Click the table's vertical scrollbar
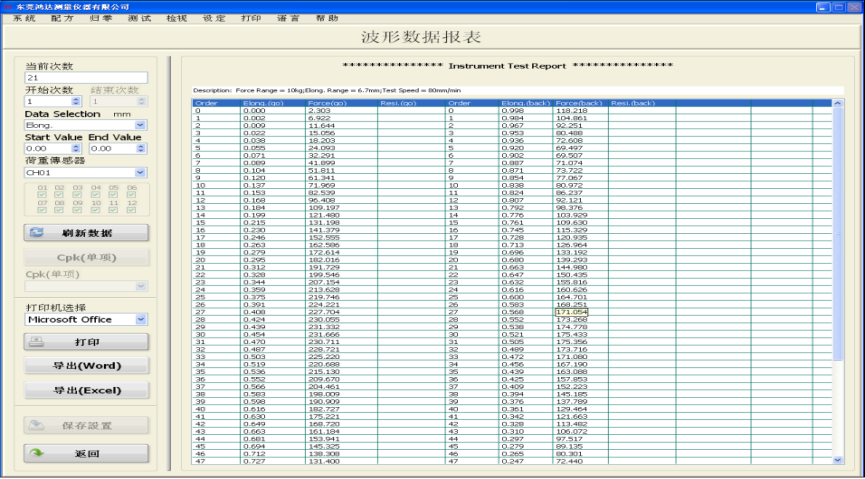Screen dimensions: 865x479 838,280
